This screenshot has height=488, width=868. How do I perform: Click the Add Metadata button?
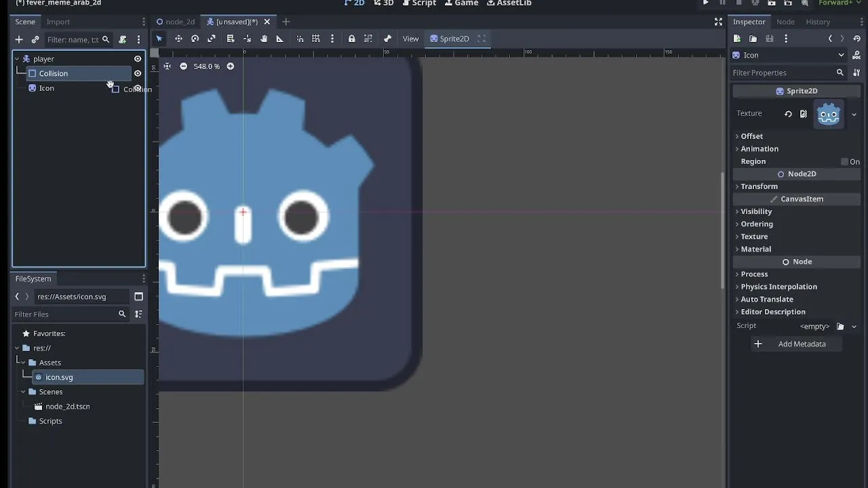click(x=796, y=344)
